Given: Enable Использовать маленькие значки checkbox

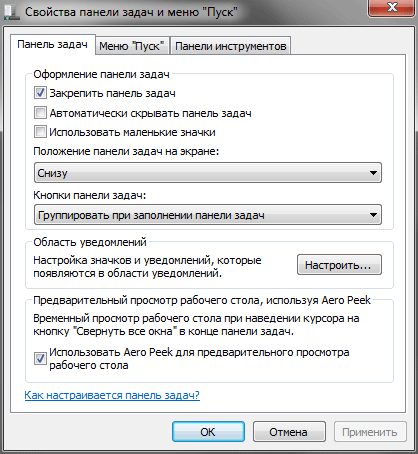Looking at the screenshot, I should click(40, 132).
